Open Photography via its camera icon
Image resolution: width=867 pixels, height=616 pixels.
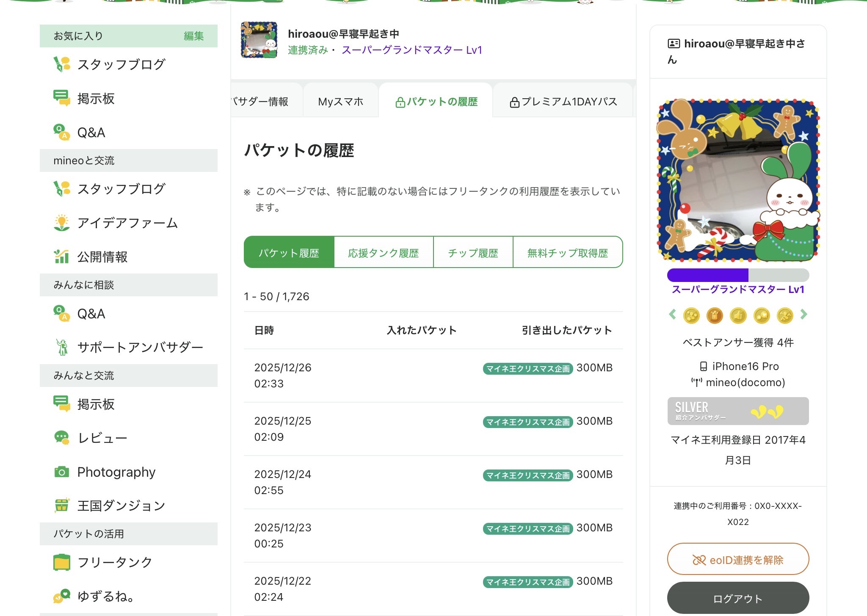(62, 472)
